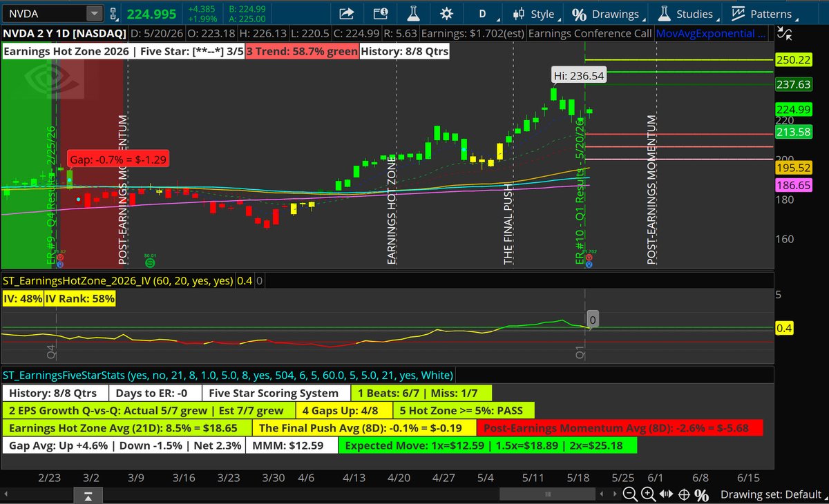Click the 250.22 price level tag
This screenshot has height=504, width=829.
pyautogui.click(x=793, y=60)
